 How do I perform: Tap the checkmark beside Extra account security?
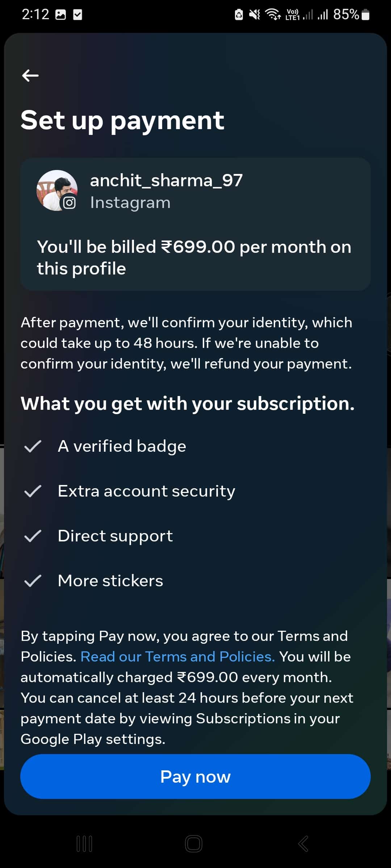(x=34, y=491)
